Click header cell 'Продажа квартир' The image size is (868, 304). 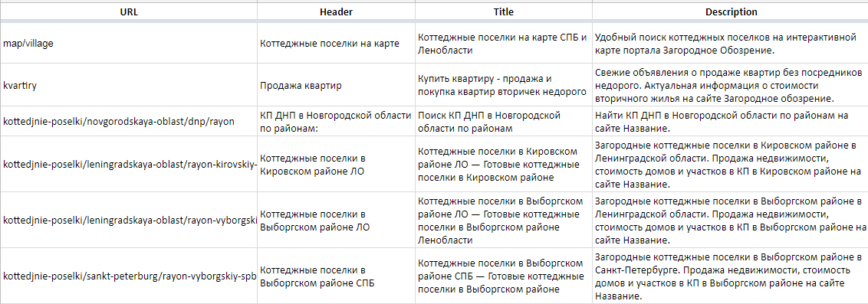(x=336, y=84)
